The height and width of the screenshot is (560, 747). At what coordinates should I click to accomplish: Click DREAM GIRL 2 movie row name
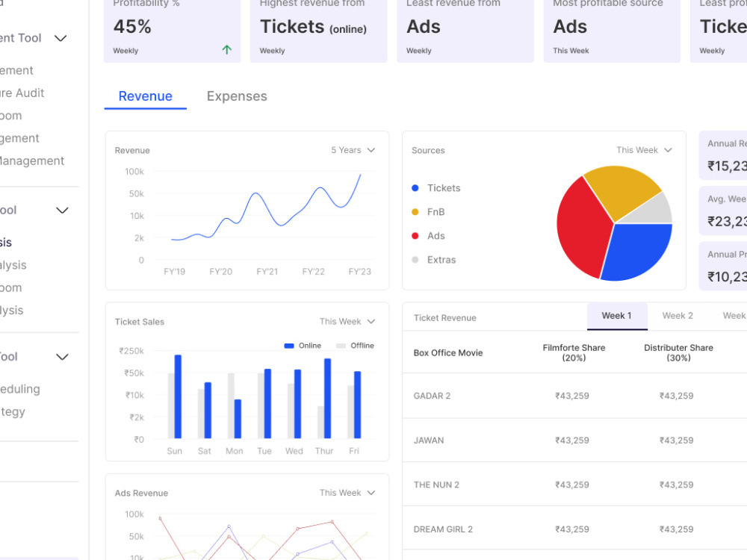443,529
